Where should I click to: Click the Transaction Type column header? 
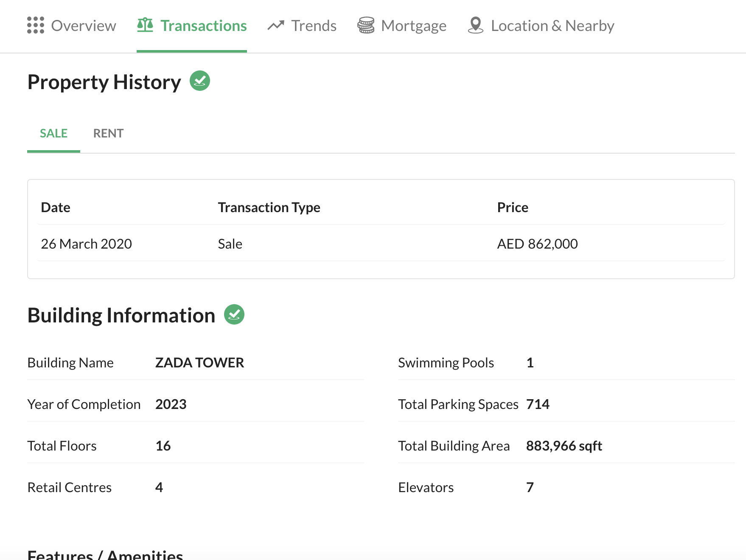click(269, 207)
